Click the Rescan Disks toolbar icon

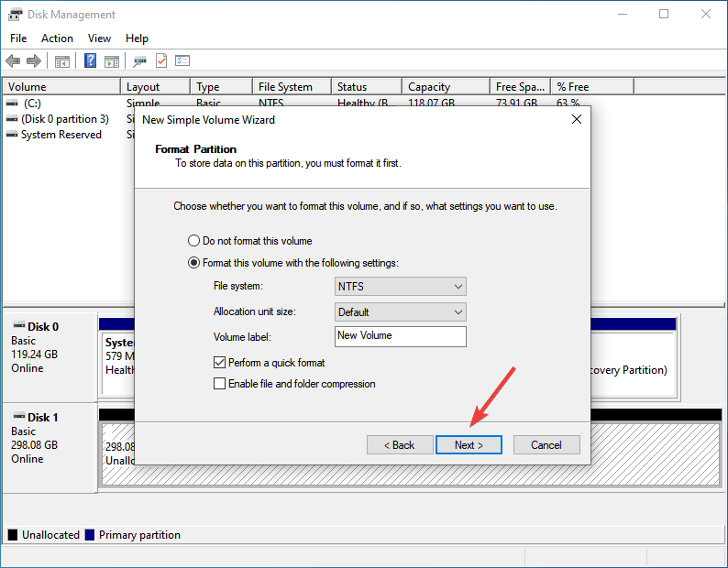tap(139, 60)
